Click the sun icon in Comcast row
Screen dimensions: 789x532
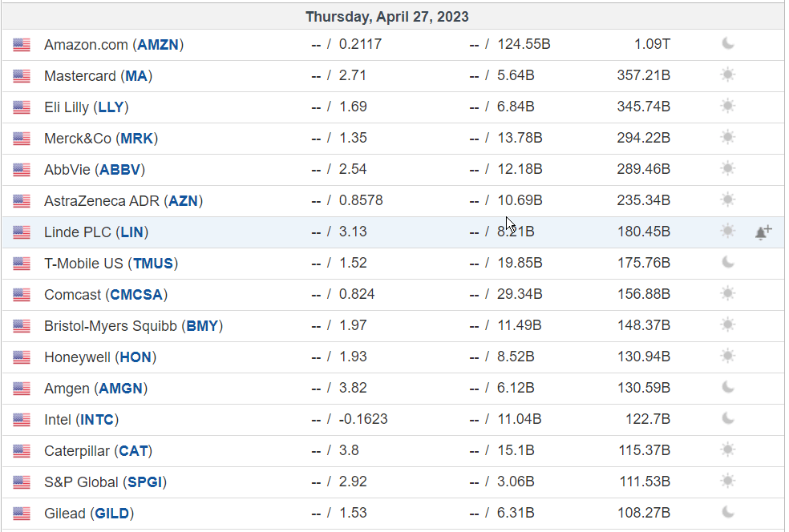727,294
